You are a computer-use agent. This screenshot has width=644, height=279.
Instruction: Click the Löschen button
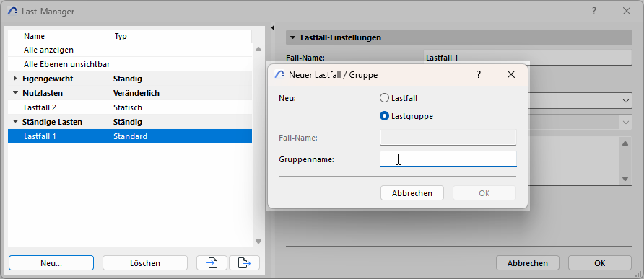click(145, 263)
